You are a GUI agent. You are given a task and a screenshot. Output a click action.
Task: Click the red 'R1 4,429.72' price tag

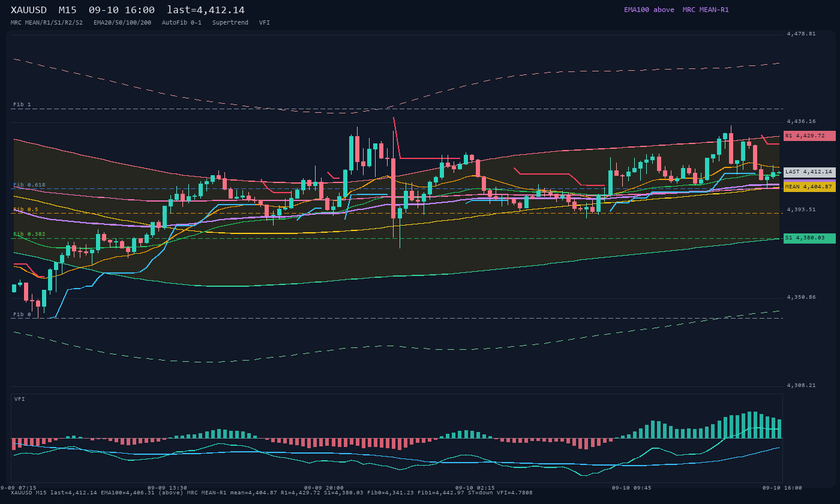809,136
